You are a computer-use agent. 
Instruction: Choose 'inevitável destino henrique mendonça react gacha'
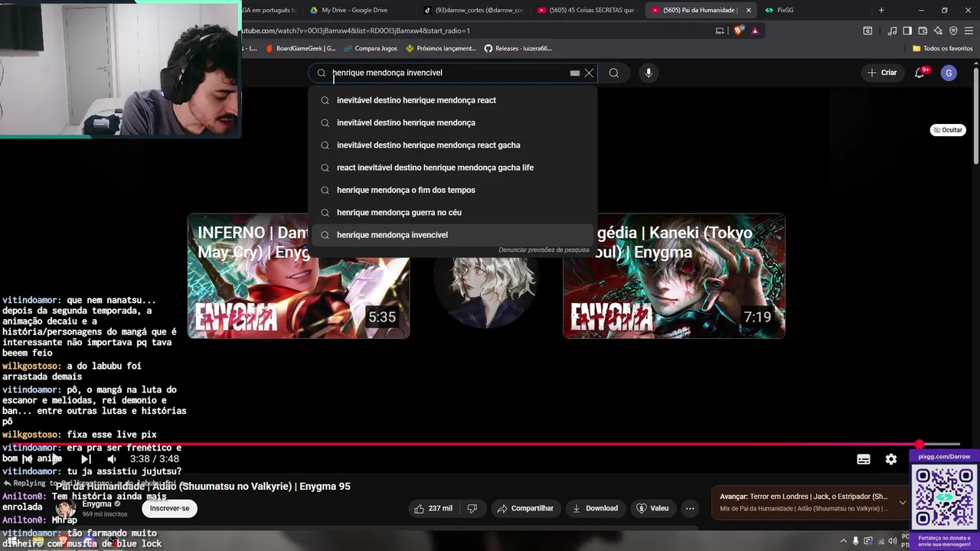(452, 145)
